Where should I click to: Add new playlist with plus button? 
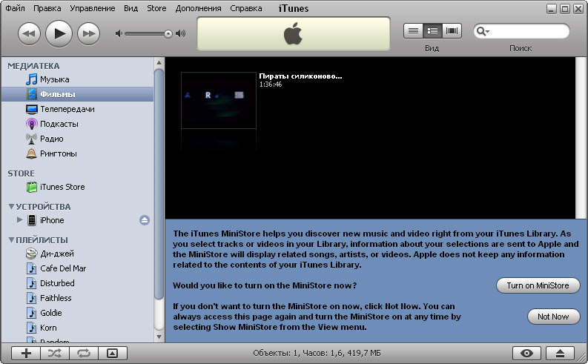pyautogui.click(x=26, y=353)
